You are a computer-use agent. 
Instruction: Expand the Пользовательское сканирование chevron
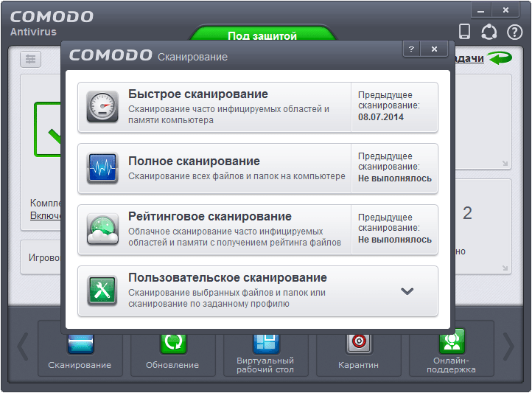click(407, 291)
